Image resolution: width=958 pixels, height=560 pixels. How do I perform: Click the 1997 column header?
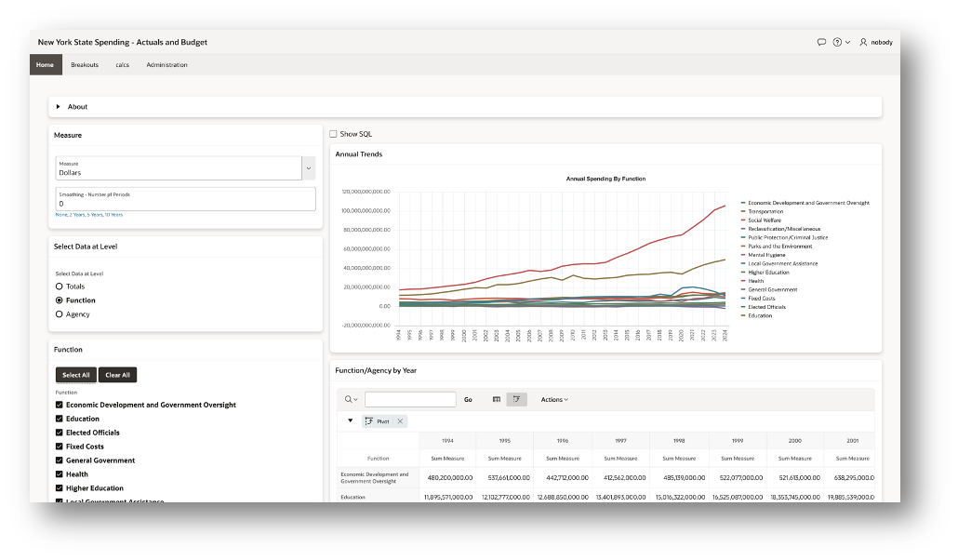tap(620, 440)
